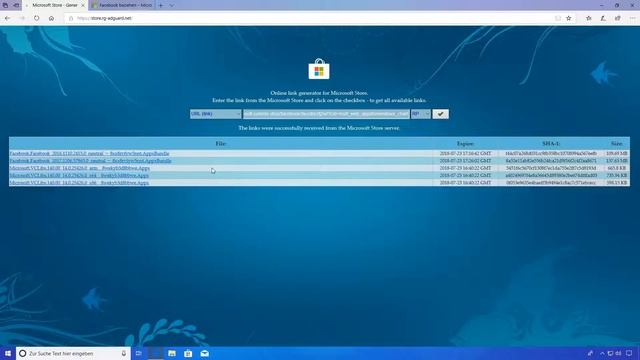Open first Facebook.Facebook 2018 AppxBundle link
Viewport: 640px width, 360px height.
point(89,153)
